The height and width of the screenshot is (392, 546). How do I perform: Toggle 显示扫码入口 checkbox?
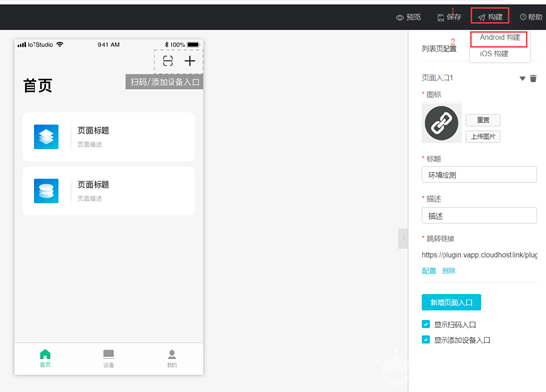426,324
